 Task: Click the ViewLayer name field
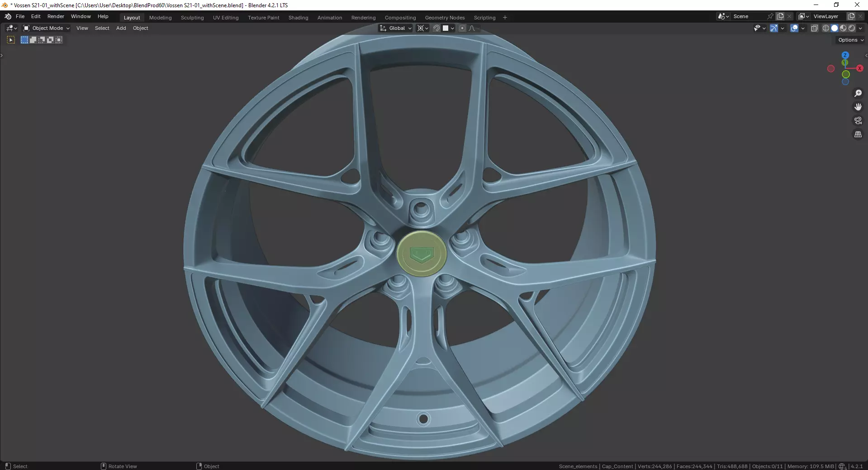pos(829,16)
